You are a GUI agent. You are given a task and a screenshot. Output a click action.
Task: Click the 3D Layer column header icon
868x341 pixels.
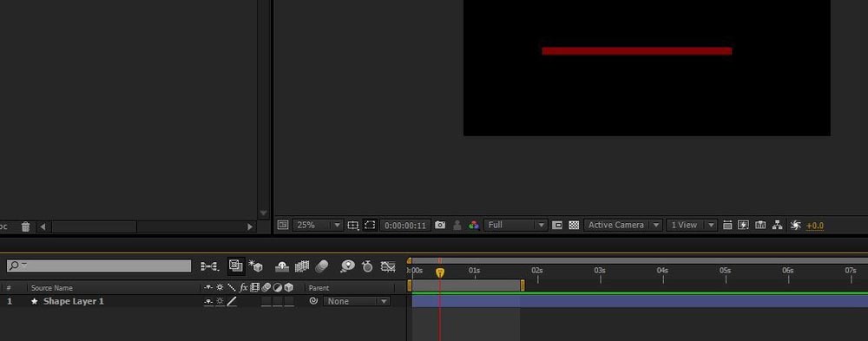pos(288,287)
